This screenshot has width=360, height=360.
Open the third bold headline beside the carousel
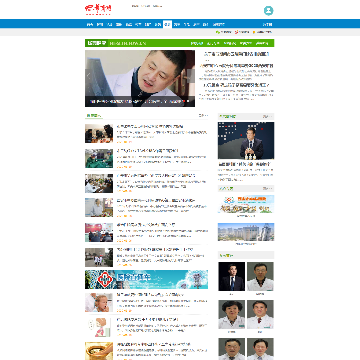pos(237,85)
